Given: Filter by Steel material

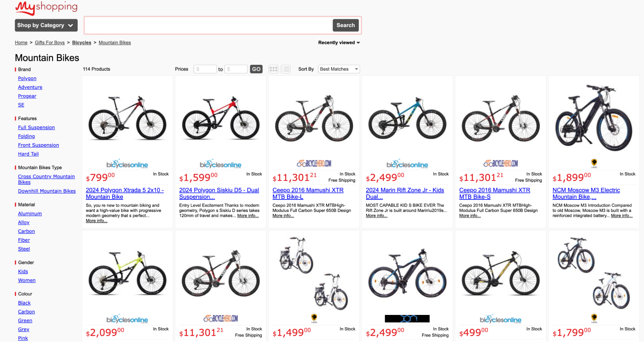Looking at the screenshot, I should [x=24, y=249].
